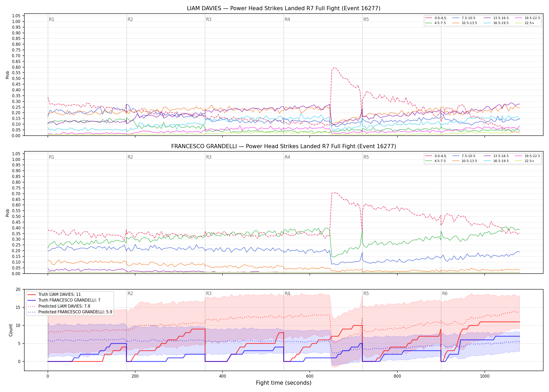This screenshot has height=392, width=549.
Task: Click the R5 round label in the Count chart
Action: coord(366,293)
